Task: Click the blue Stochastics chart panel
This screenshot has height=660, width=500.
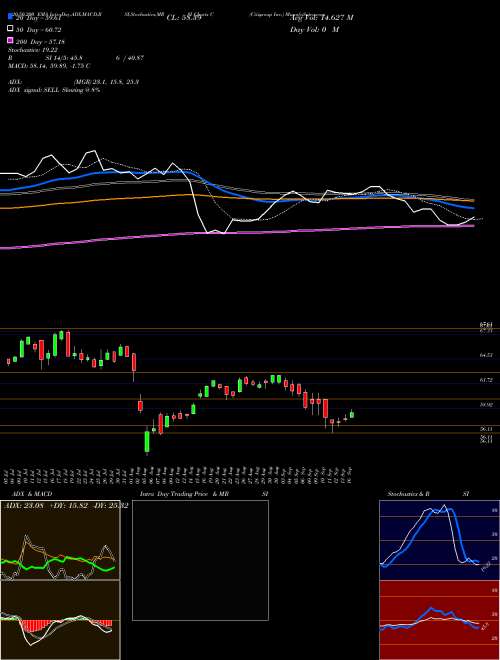Action: point(439,540)
